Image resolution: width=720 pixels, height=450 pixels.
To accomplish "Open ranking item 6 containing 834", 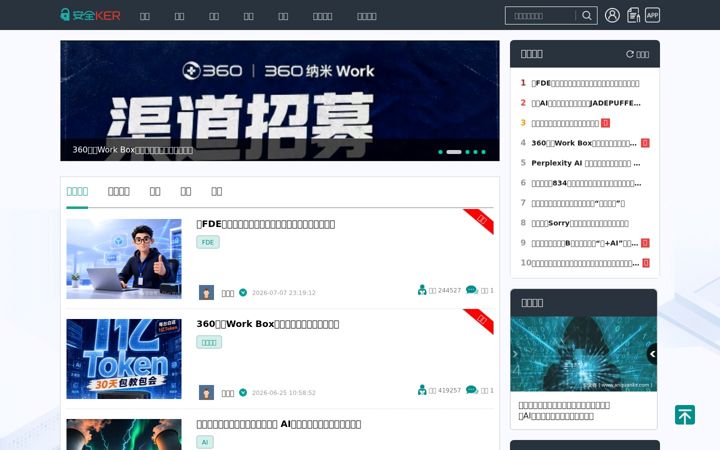I will tap(586, 183).
